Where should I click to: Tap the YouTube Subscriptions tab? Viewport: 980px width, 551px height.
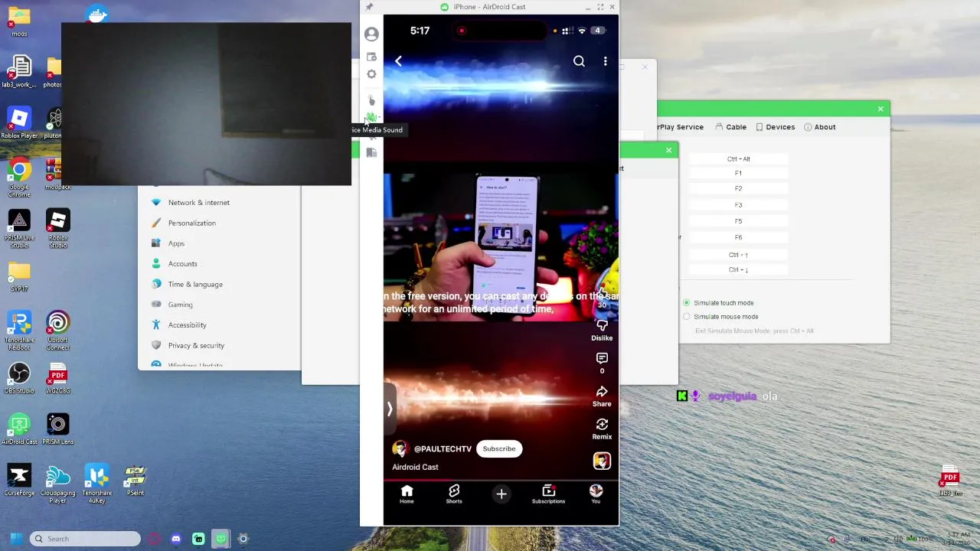click(x=548, y=494)
